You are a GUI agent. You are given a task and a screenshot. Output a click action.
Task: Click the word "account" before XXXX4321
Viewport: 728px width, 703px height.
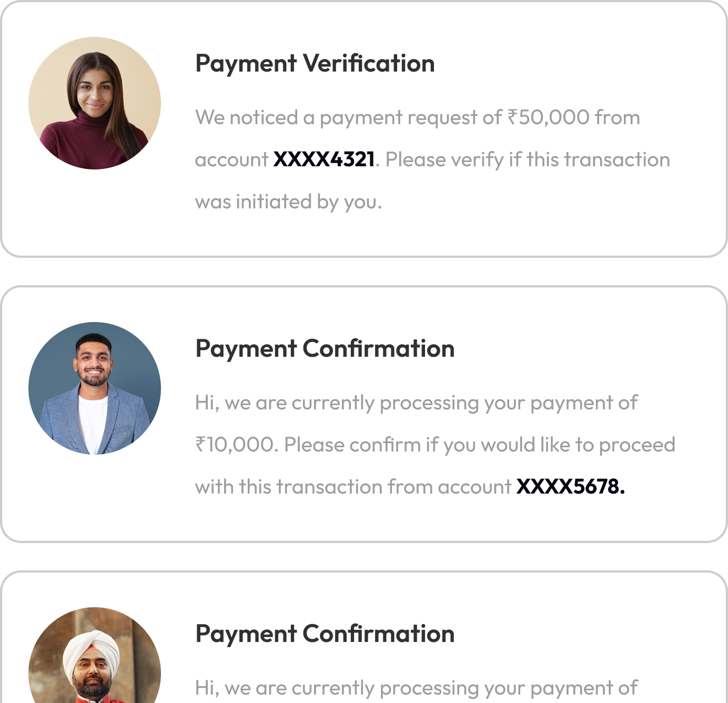click(x=231, y=160)
